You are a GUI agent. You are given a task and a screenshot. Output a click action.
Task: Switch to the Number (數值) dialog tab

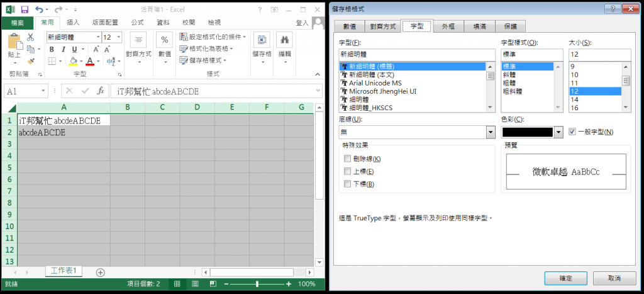350,26
